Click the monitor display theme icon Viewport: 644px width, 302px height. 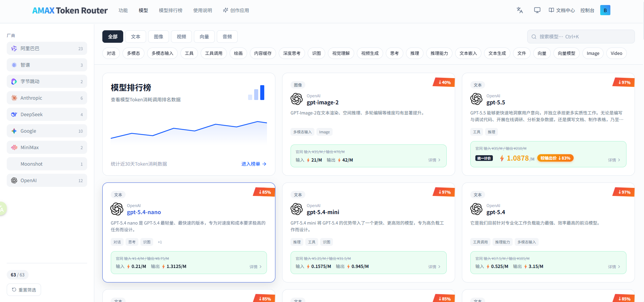537,10
